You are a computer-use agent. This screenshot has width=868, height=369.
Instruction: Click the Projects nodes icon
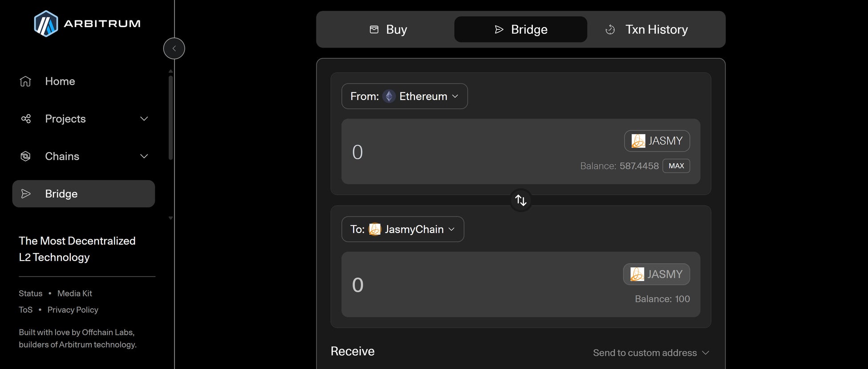point(26,119)
